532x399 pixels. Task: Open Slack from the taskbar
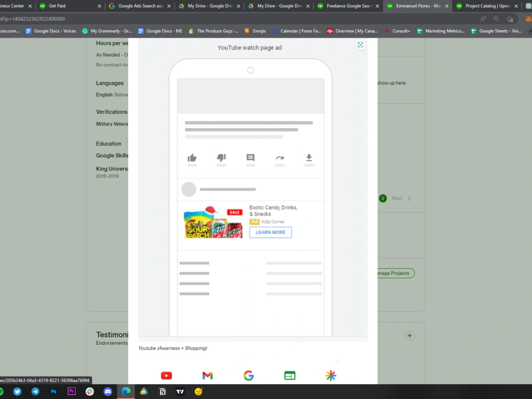[89, 392]
